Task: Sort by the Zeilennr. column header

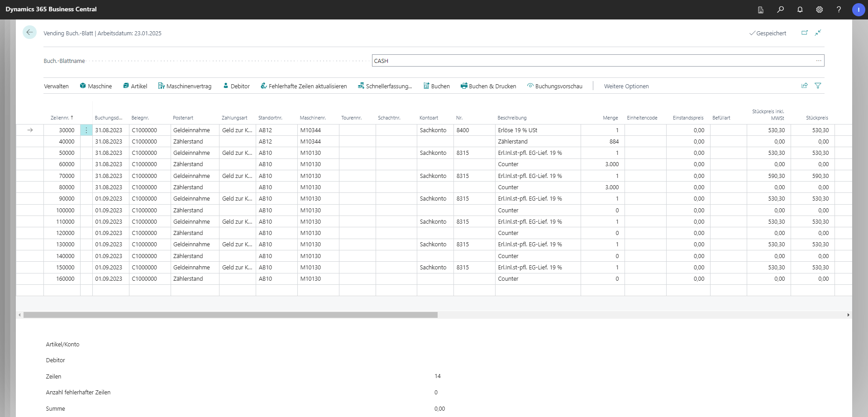Action: tap(62, 118)
